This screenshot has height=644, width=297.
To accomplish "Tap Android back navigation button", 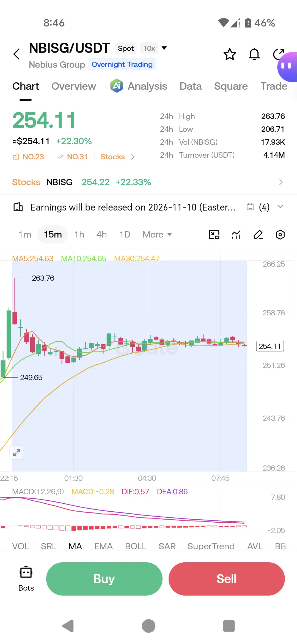I will (x=68, y=626).
